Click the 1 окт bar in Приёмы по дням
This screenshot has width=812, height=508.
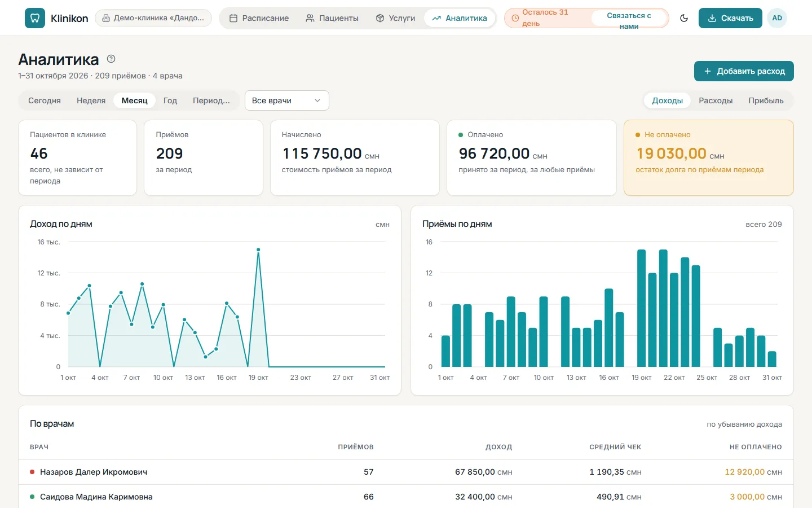click(446, 351)
